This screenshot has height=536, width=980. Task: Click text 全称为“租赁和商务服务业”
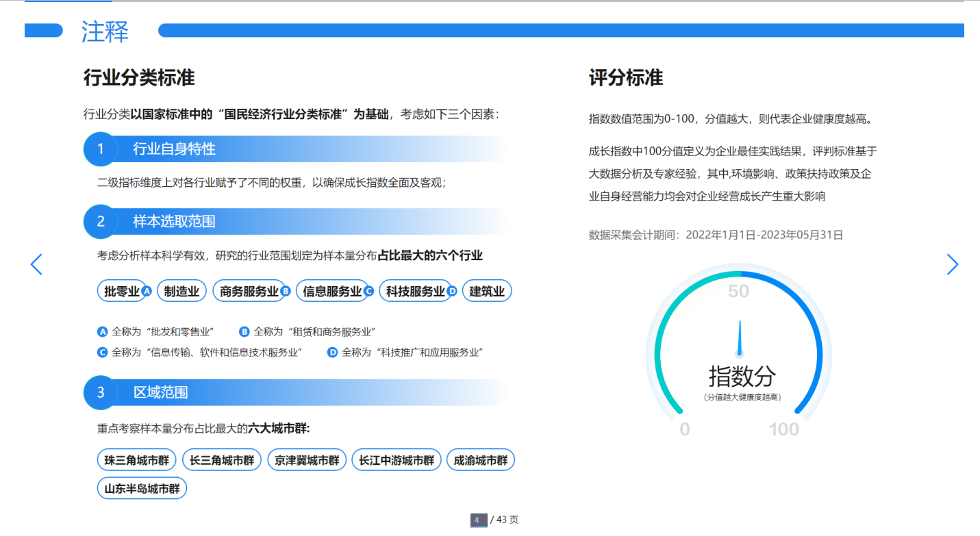(314, 331)
